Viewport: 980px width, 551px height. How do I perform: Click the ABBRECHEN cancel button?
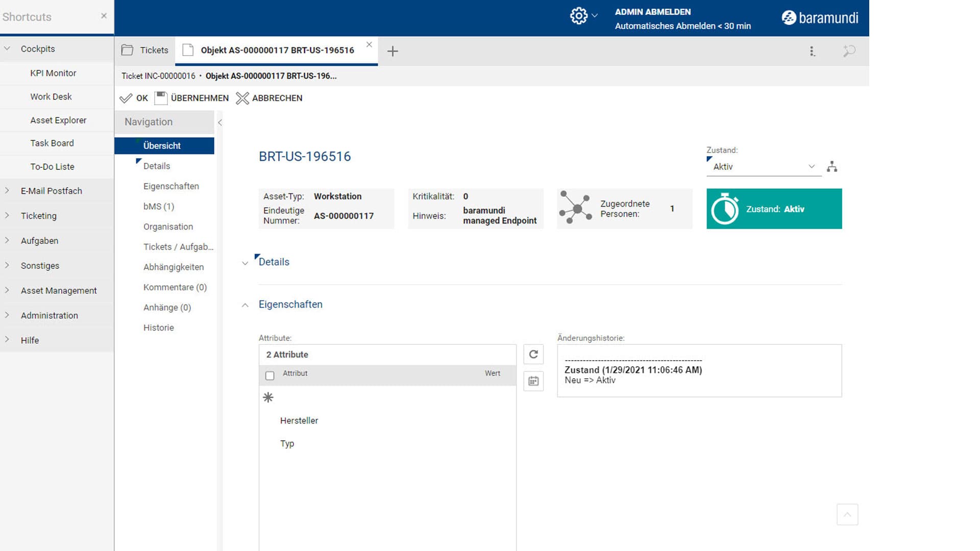(x=269, y=98)
